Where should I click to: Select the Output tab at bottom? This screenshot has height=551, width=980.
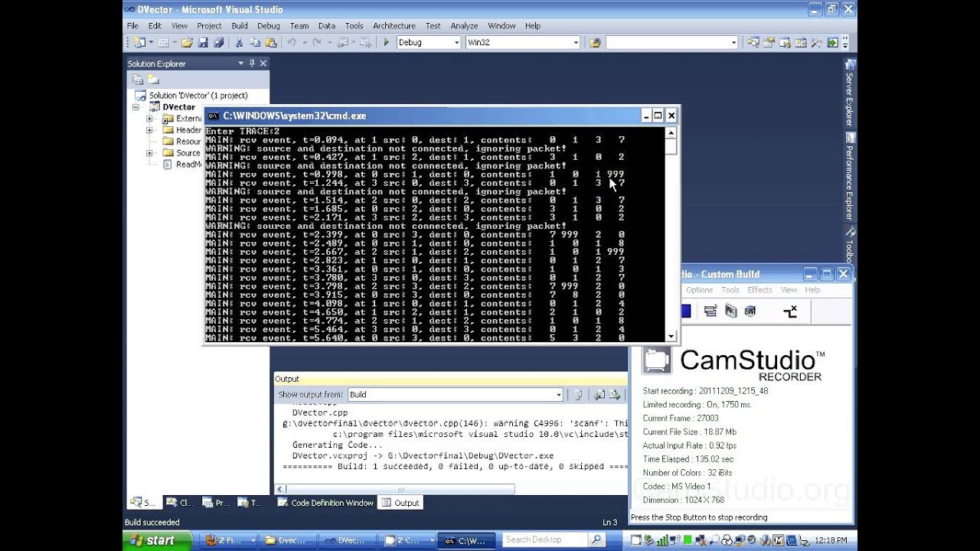point(400,503)
